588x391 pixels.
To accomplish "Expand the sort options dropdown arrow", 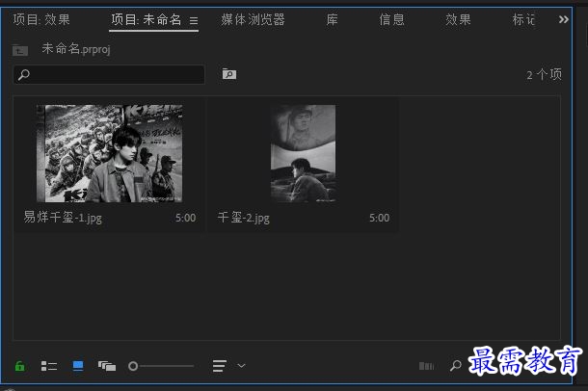I will point(242,366).
